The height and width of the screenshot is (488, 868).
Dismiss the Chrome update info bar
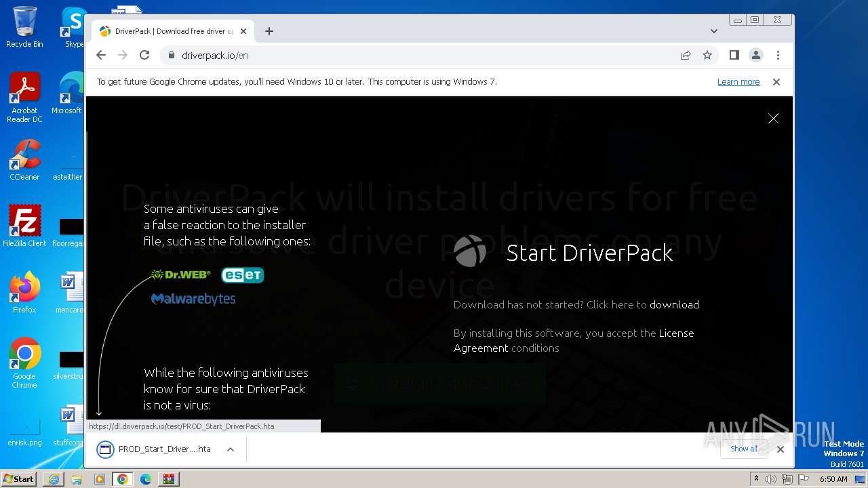point(776,82)
